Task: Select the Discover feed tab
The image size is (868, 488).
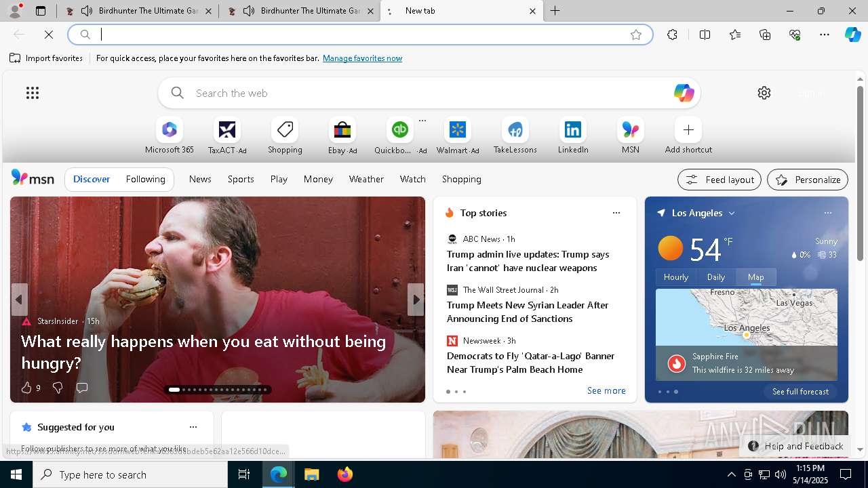Action: coord(92,179)
